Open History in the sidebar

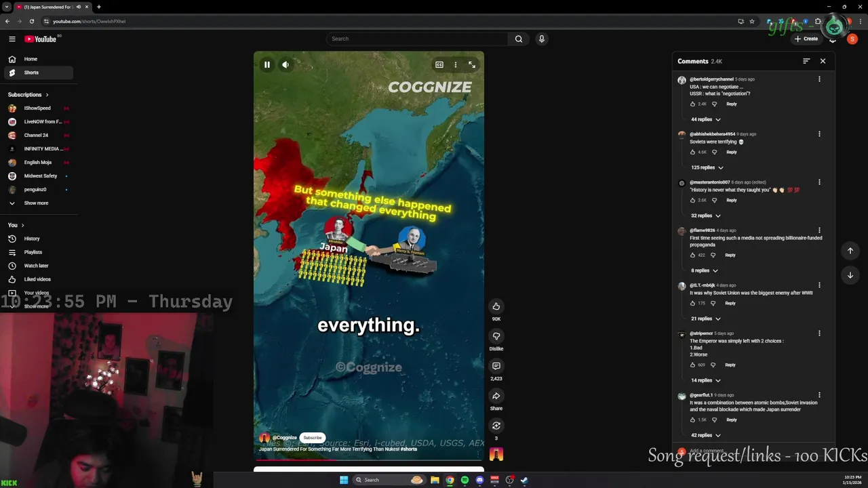point(39,239)
